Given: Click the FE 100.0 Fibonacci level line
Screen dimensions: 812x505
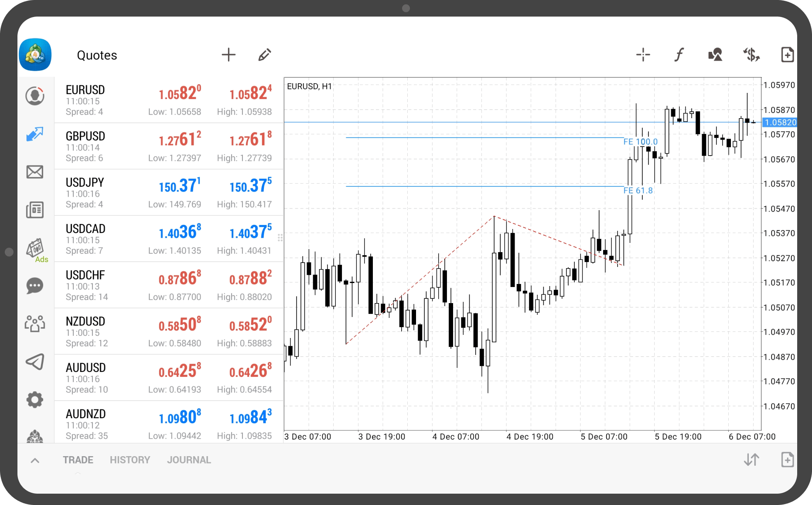Looking at the screenshot, I should point(480,138).
